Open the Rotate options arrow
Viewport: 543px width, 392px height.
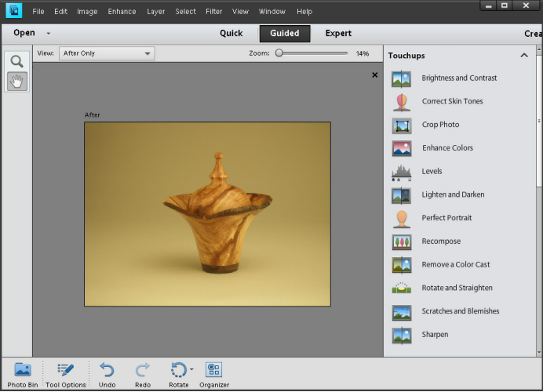(x=191, y=369)
